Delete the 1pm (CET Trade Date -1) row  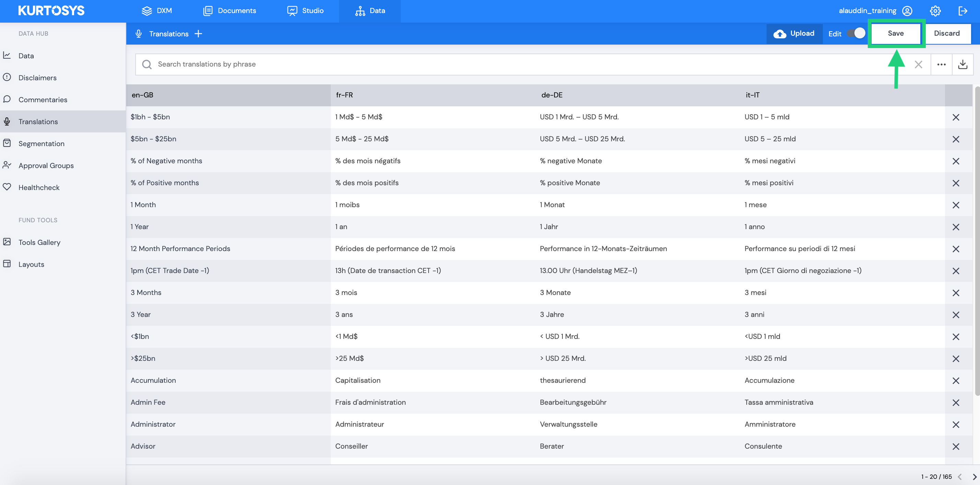pos(956,271)
